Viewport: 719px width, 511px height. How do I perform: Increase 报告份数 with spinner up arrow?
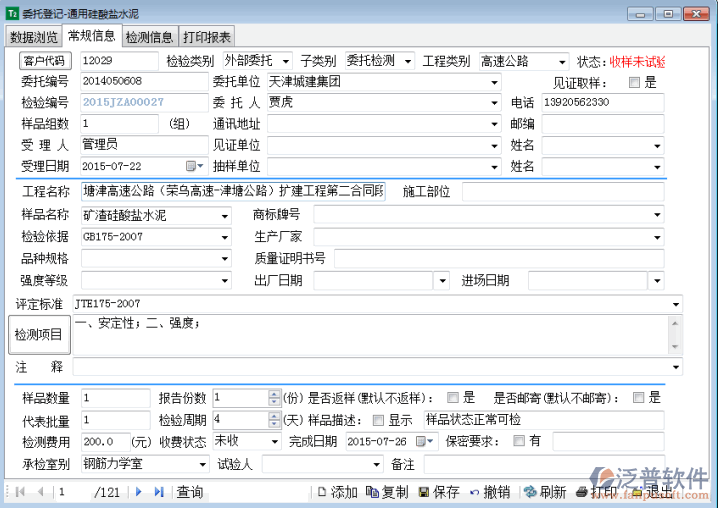(274, 393)
